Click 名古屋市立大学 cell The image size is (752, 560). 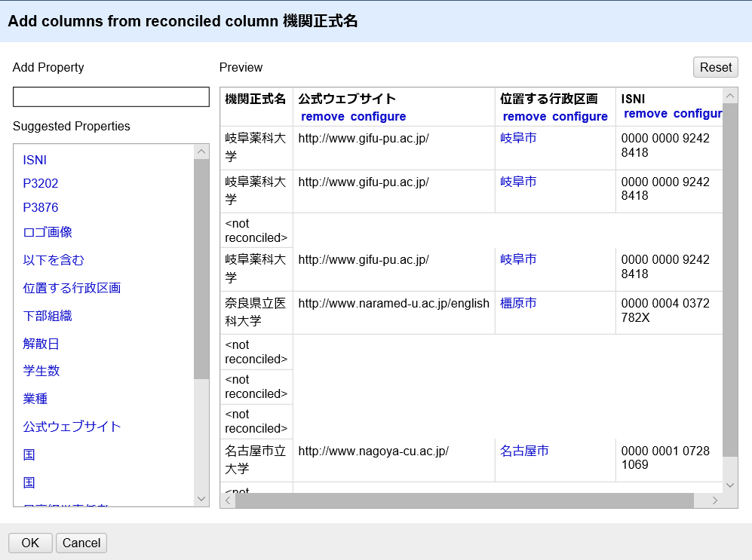tap(256, 460)
